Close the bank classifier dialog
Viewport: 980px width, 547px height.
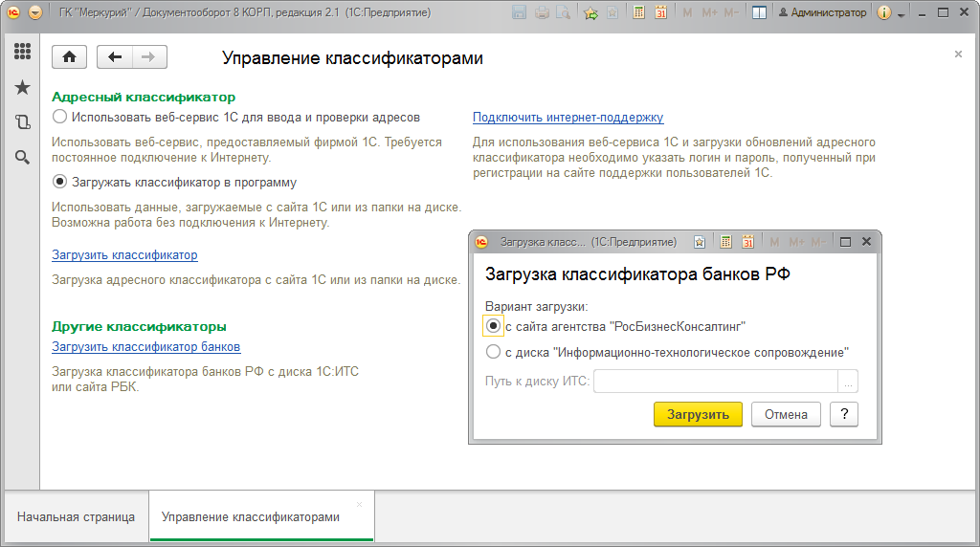pos(866,242)
